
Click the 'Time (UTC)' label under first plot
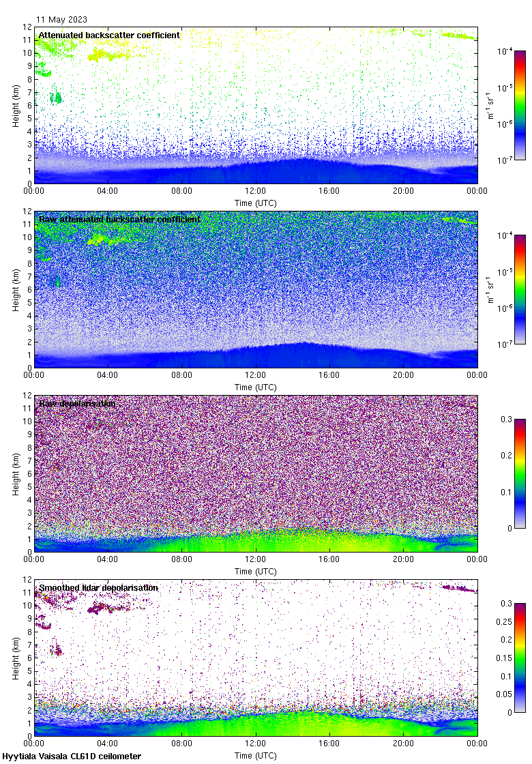click(x=255, y=203)
